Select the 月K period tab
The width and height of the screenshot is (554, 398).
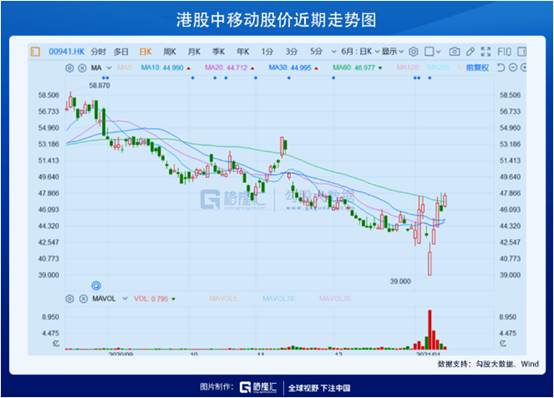[x=194, y=52]
